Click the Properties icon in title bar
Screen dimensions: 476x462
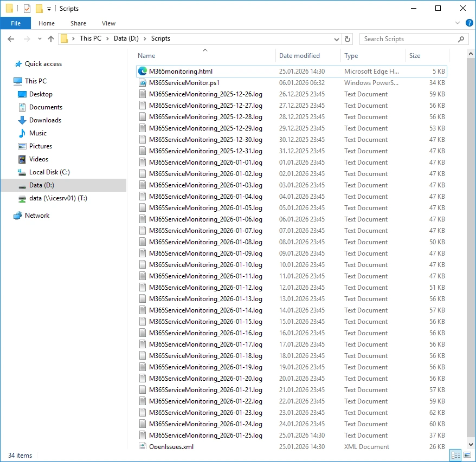click(27, 9)
